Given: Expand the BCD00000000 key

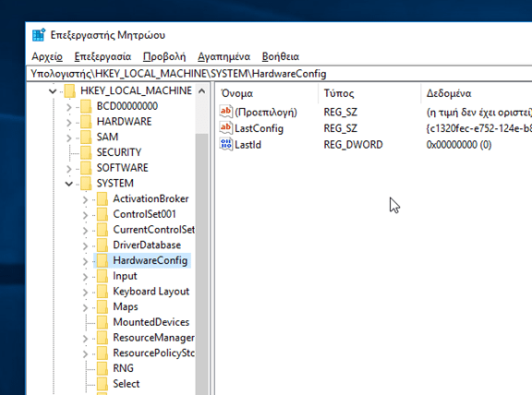Looking at the screenshot, I should tap(69, 107).
